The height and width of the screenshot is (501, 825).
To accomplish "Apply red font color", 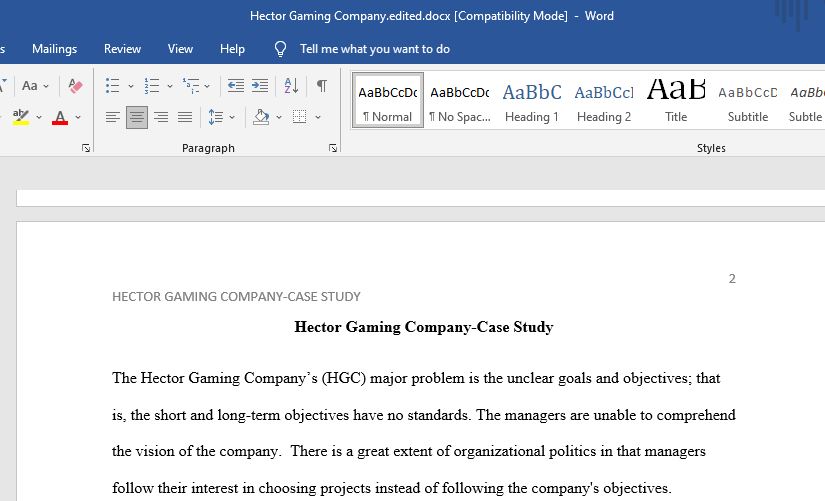I will click(x=60, y=117).
